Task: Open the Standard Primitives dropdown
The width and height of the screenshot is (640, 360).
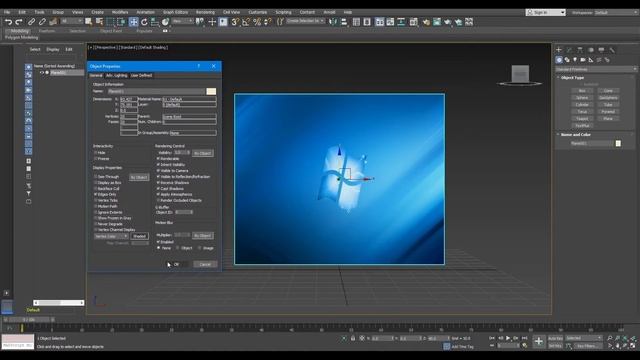Action: tap(596, 69)
